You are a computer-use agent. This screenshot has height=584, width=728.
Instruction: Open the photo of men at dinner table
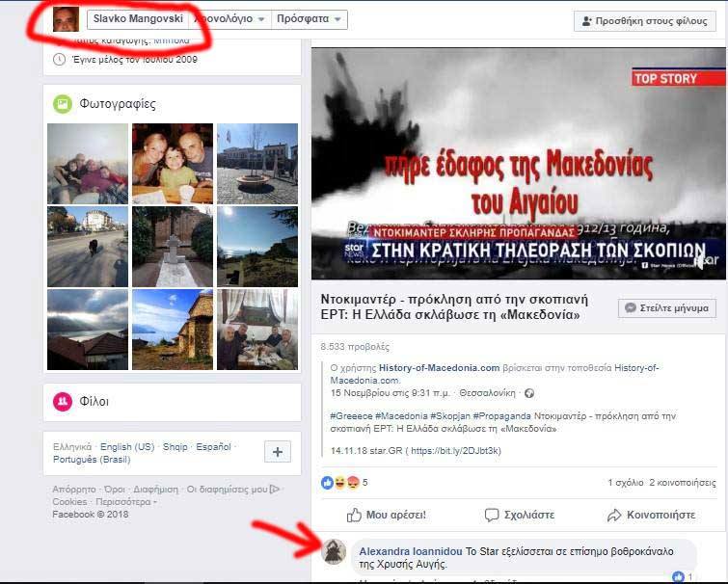257,330
